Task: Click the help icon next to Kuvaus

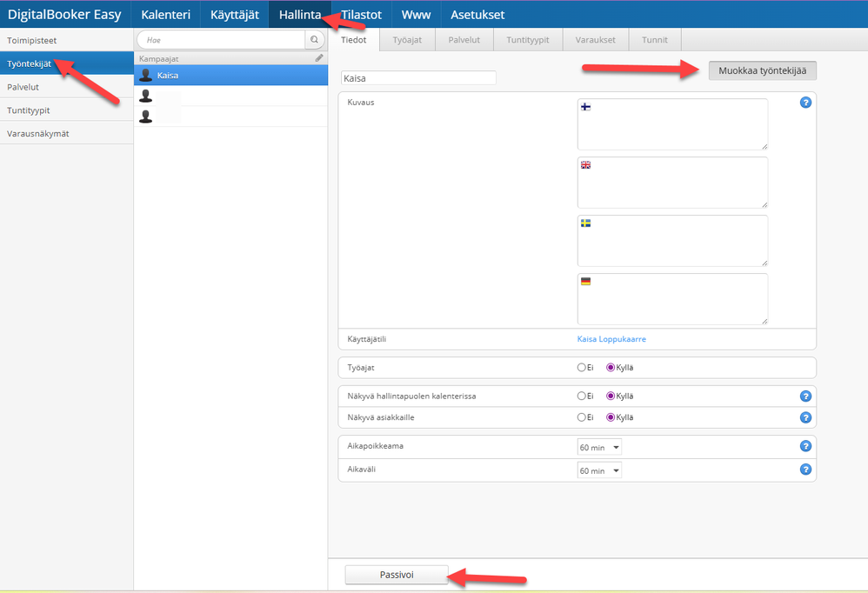Action: [805, 103]
